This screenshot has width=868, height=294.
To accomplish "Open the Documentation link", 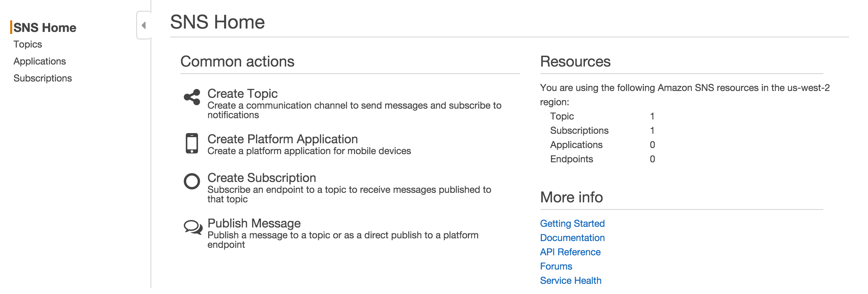I will coord(572,238).
